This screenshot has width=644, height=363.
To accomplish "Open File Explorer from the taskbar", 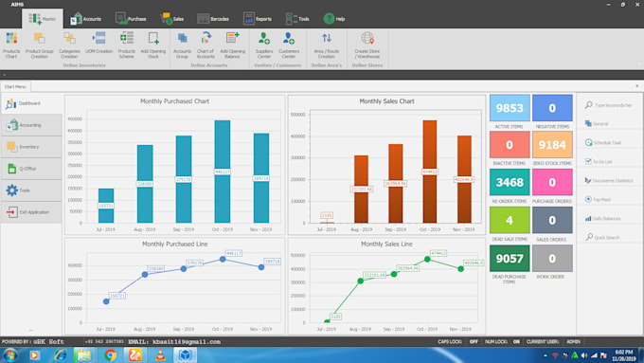I will pyautogui.click(x=83, y=354).
